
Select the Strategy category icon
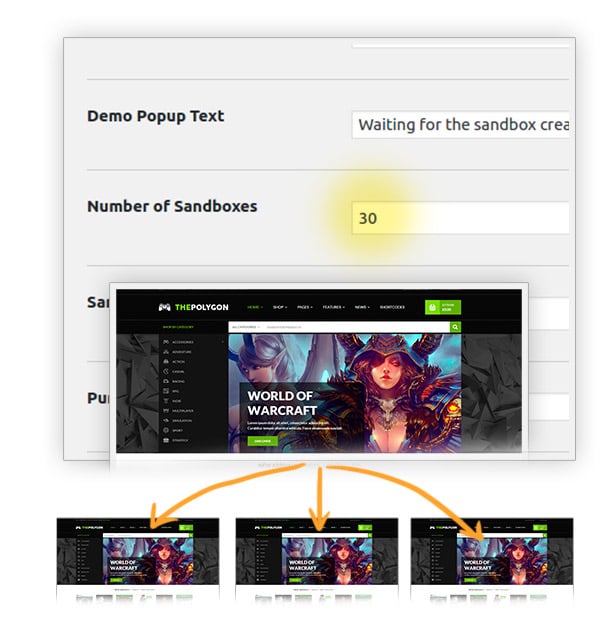(166, 440)
